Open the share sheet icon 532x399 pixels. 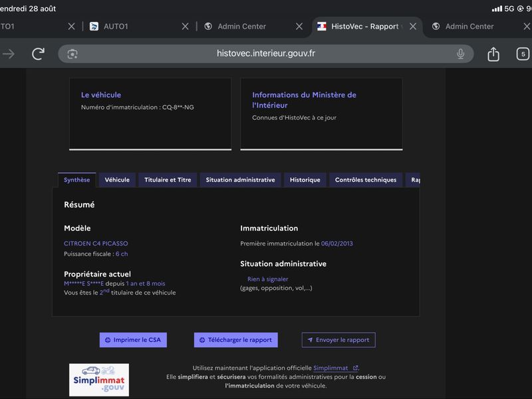tap(493, 54)
